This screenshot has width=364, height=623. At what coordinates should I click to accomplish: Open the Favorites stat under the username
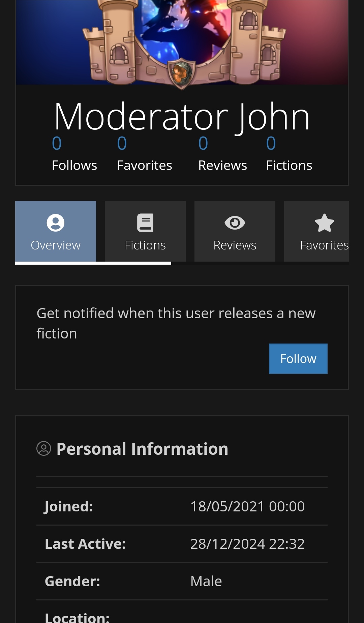(x=144, y=154)
